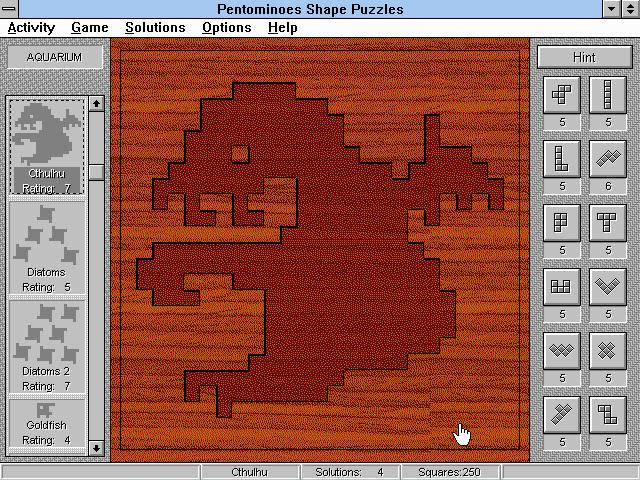Choose the Z-pentomino piece button
This screenshot has height=480, width=640.
pos(607,415)
